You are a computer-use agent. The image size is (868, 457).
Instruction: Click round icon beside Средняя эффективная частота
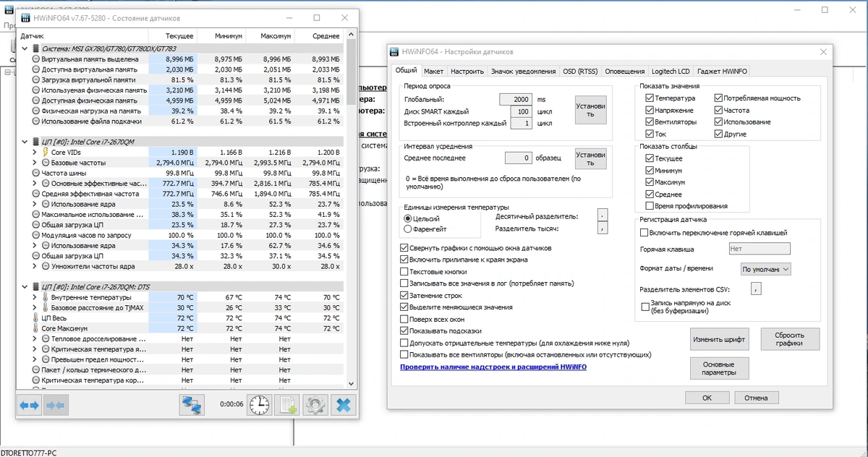[35, 194]
